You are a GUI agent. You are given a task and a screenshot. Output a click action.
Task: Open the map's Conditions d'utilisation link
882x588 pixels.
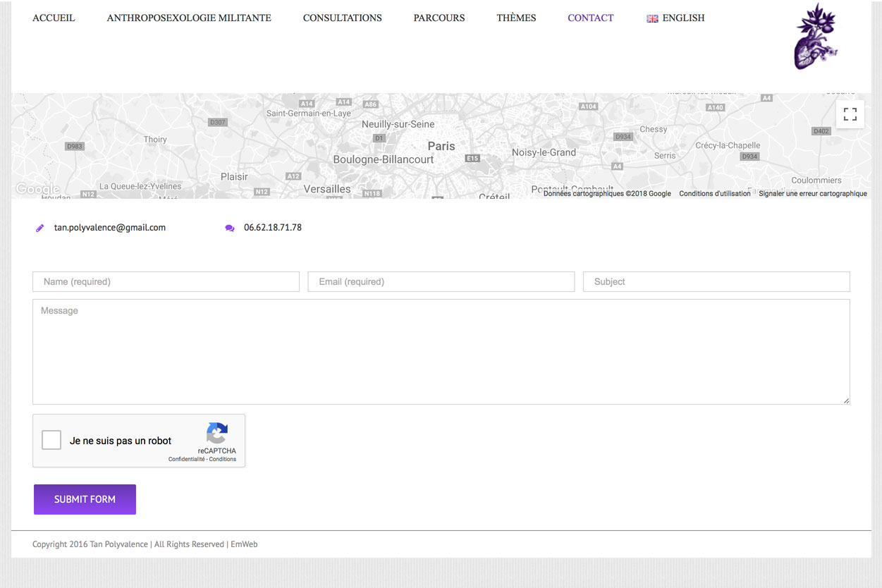pyautogui.click(x=715, y=194)
